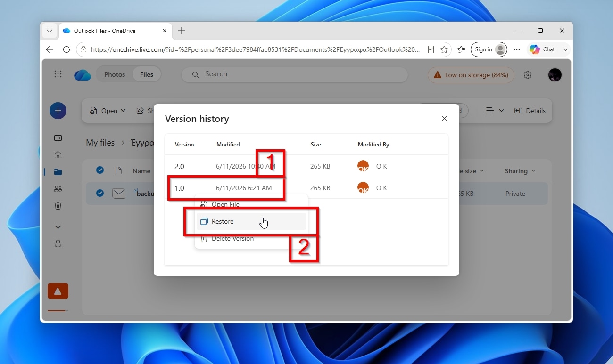Open the Shared people sidebar icon
Image resolution: width=613 pixels, height=364 pixels.
pyautogui.click(x=58, y=189)
